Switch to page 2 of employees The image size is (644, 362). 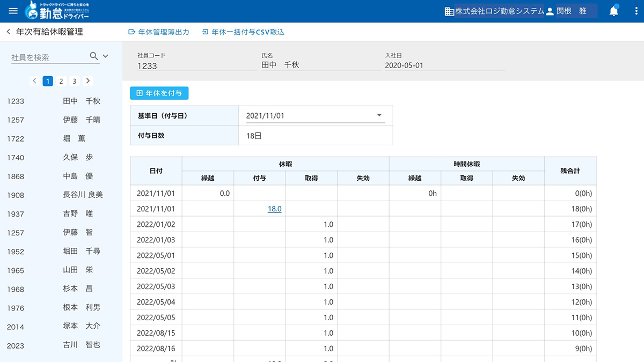61,82
